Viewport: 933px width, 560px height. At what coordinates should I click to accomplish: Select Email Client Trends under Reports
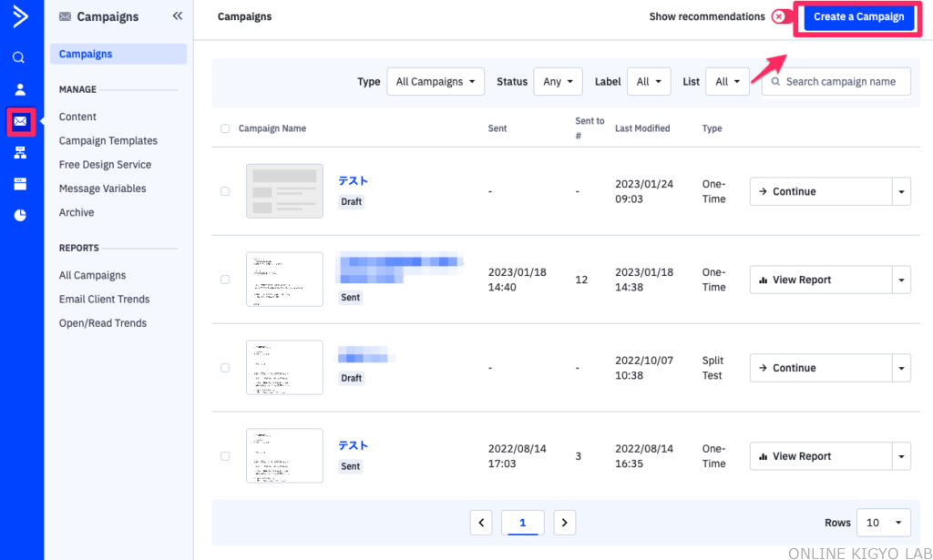(104, 300)
